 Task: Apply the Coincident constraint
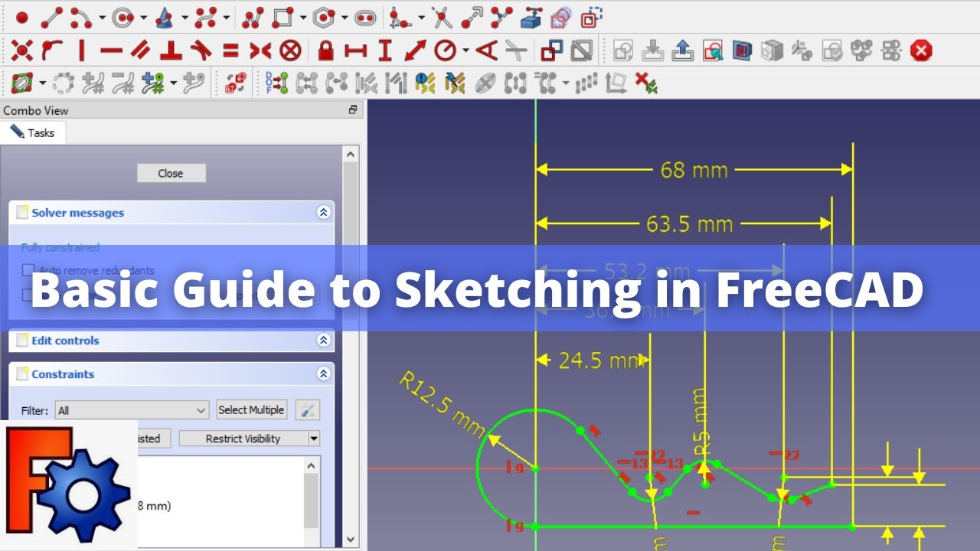coord(22,51)
